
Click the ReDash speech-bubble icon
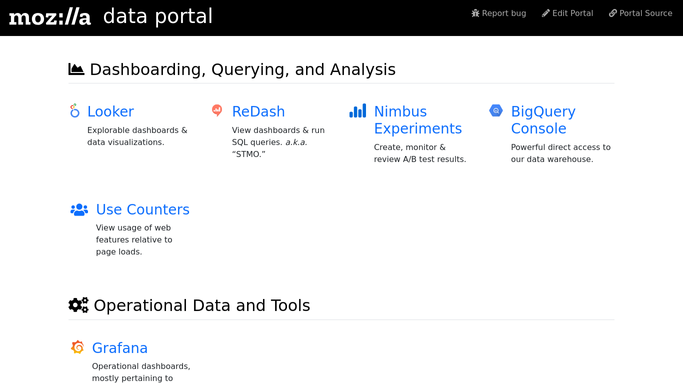point(217,110)
